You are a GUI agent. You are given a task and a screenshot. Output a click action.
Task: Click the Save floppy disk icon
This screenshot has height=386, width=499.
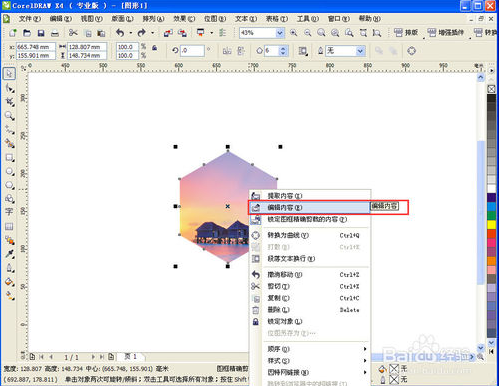click(41, 33)
